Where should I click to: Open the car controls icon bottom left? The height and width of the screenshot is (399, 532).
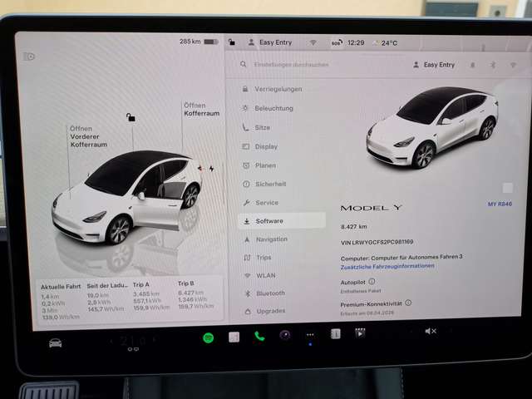(55, 342)
